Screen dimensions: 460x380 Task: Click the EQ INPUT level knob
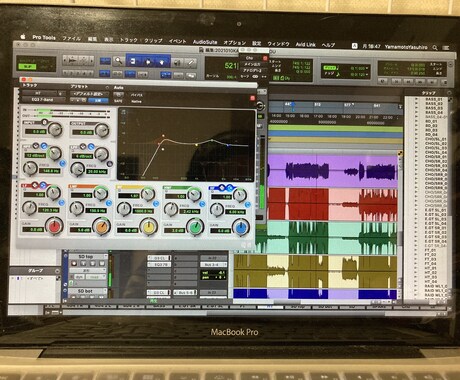pos(55,129)
